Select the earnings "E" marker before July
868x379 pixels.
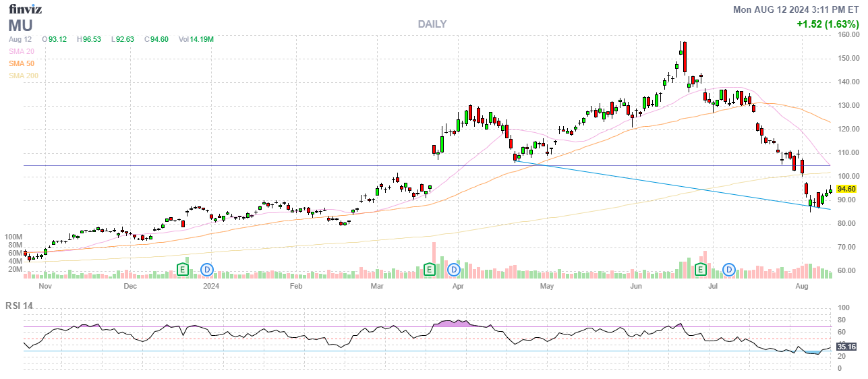[x=701, y=270]
